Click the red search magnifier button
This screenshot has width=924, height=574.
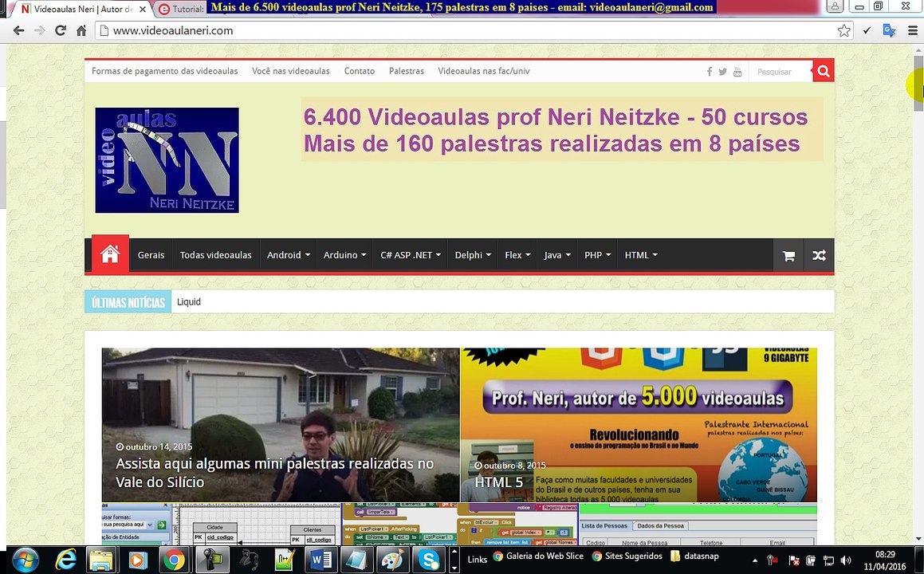click(x=824, y=71)
